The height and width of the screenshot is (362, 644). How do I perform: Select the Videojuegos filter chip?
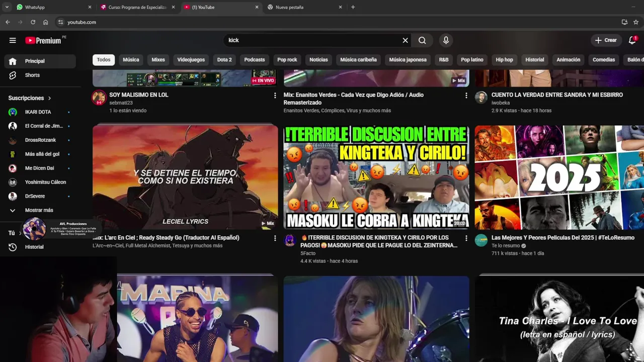pos(191,60)
